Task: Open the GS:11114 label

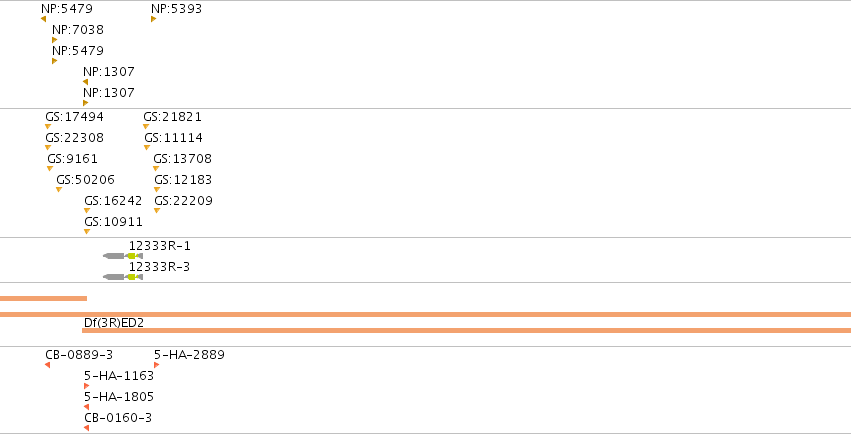Action: pyautogui.click(x=174, y=138)
